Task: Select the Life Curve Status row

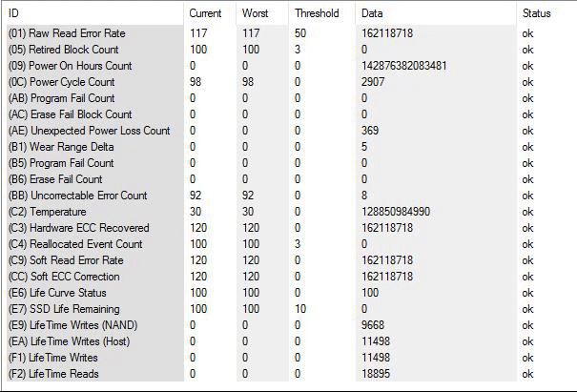Action: (x=291, y=293)
